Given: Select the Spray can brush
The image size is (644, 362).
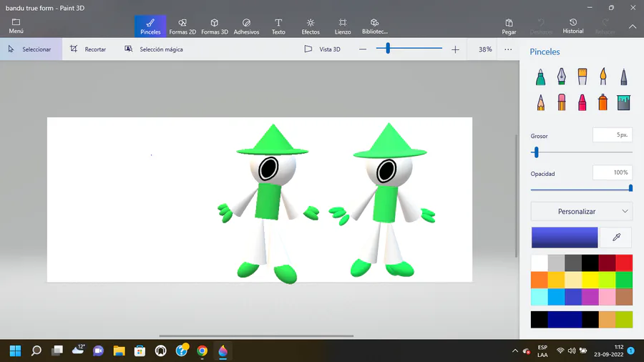Looking at the screenshot, I should click(603, 102).
